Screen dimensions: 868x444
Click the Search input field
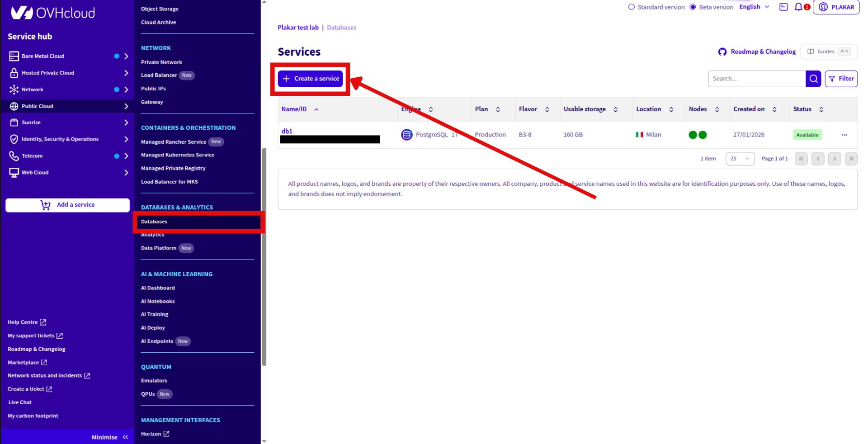(x=757, y=79)
